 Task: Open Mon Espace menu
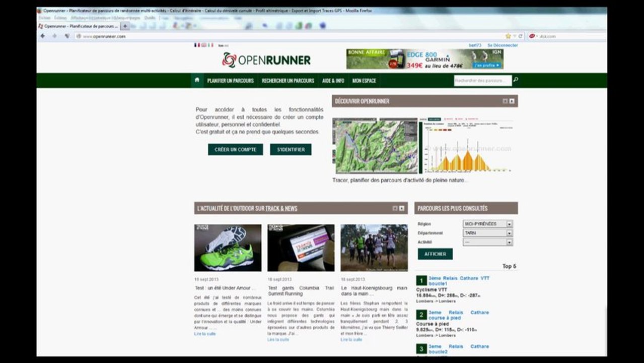[x=364, y=81]
